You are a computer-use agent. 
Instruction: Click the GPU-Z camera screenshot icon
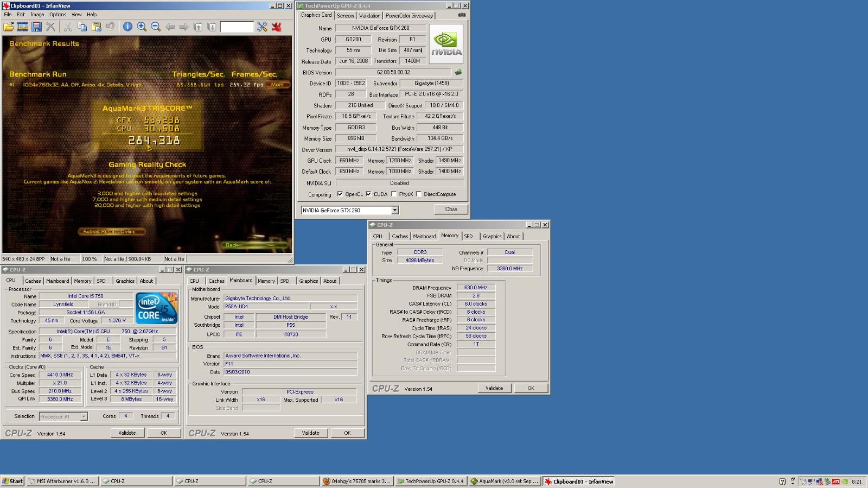(x=462, y=15)
